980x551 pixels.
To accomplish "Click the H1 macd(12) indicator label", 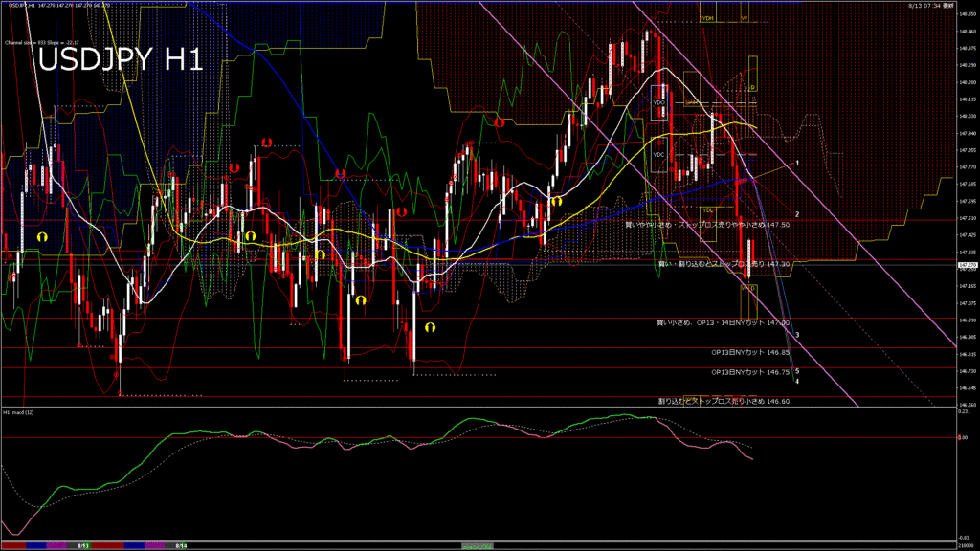I will click(x=19, y=412).
